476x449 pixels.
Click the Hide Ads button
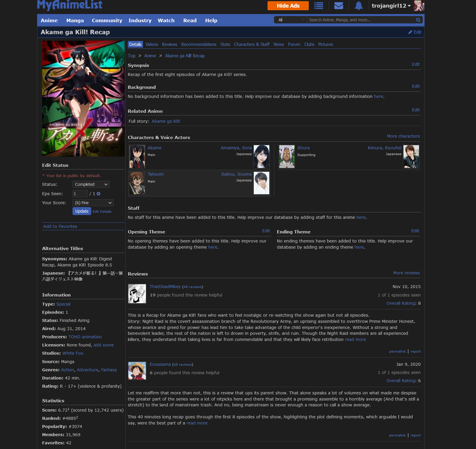click(x=288, y=6)
